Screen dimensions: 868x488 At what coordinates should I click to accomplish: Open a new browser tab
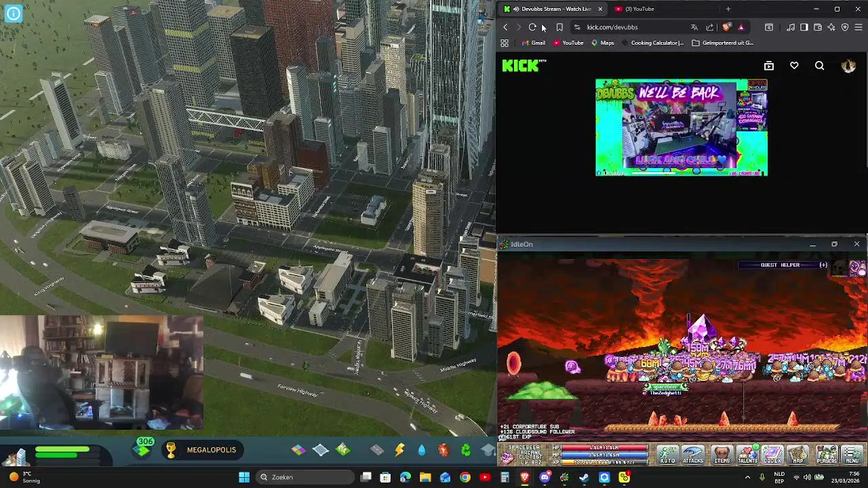pyautogui.click(x=728, y=9)
